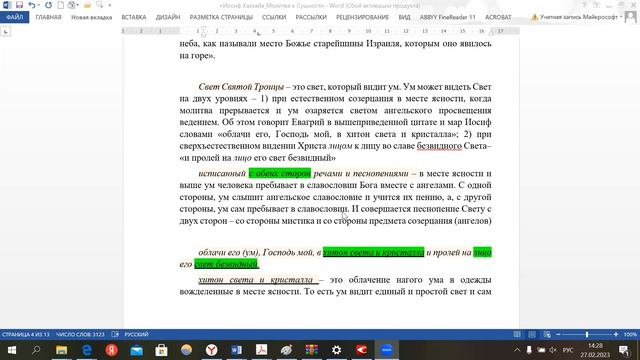
Task: Repeat the last action (redo icon)
Action: click(x=48, y=5)
